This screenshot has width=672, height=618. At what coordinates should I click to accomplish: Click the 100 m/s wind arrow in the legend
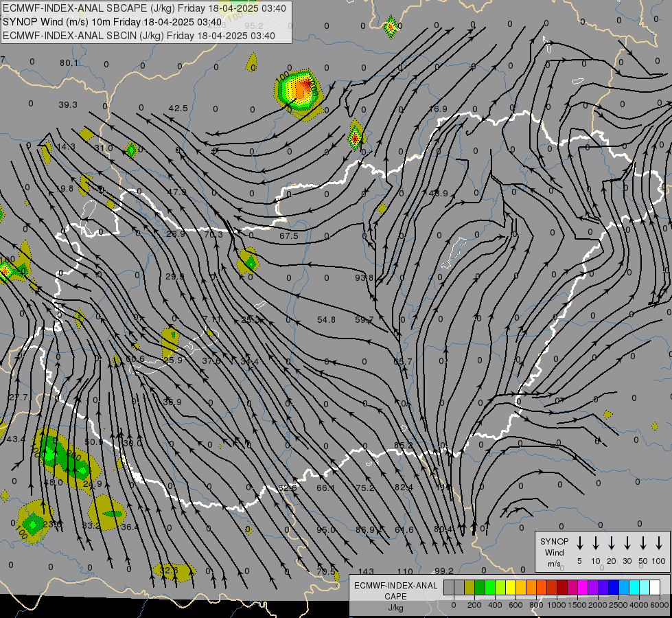[x=659, y=543]
